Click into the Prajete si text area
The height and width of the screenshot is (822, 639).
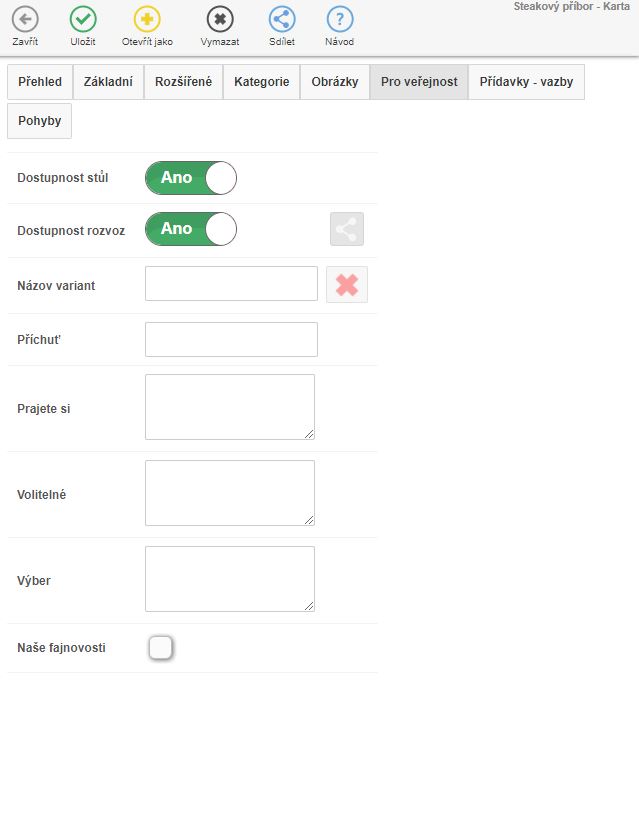230,407
